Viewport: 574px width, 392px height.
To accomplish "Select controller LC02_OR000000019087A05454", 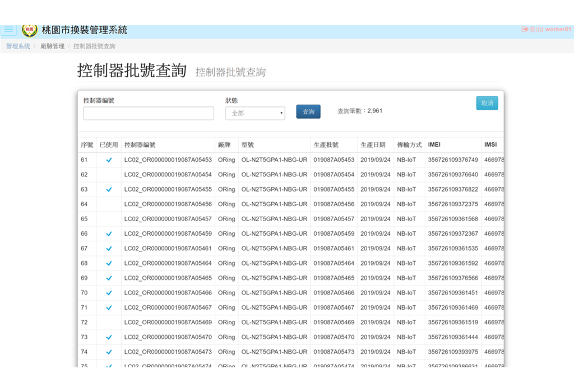I will point(168,174).
